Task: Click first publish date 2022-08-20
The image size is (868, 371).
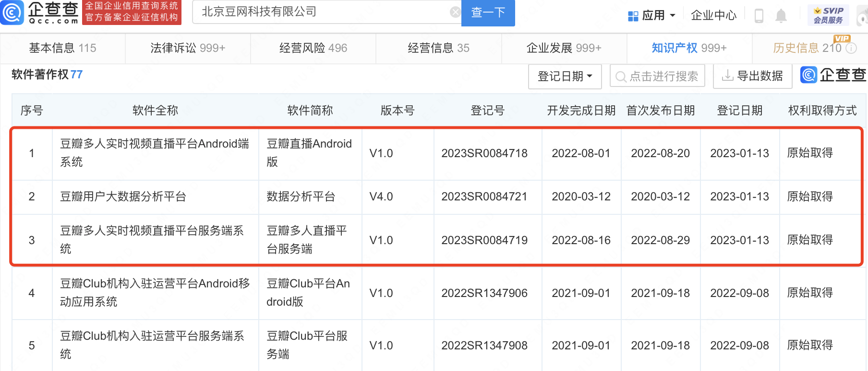Action: [x=660, y=153]
